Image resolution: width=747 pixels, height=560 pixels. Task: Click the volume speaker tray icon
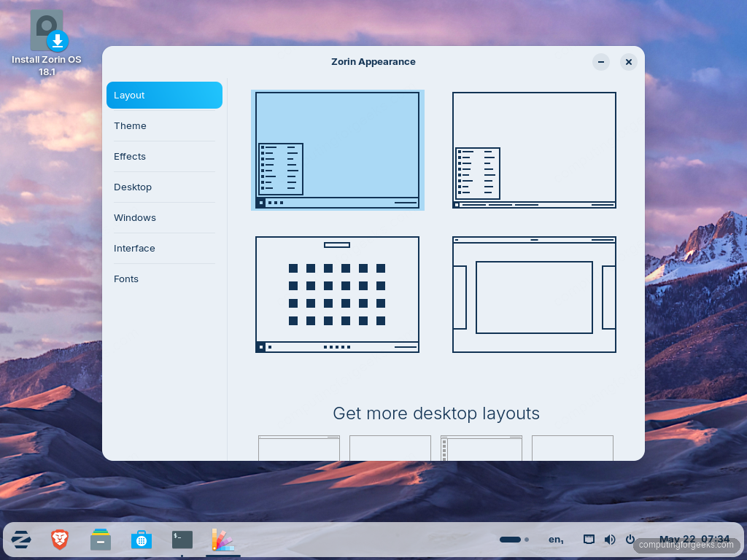coord(610,540)
